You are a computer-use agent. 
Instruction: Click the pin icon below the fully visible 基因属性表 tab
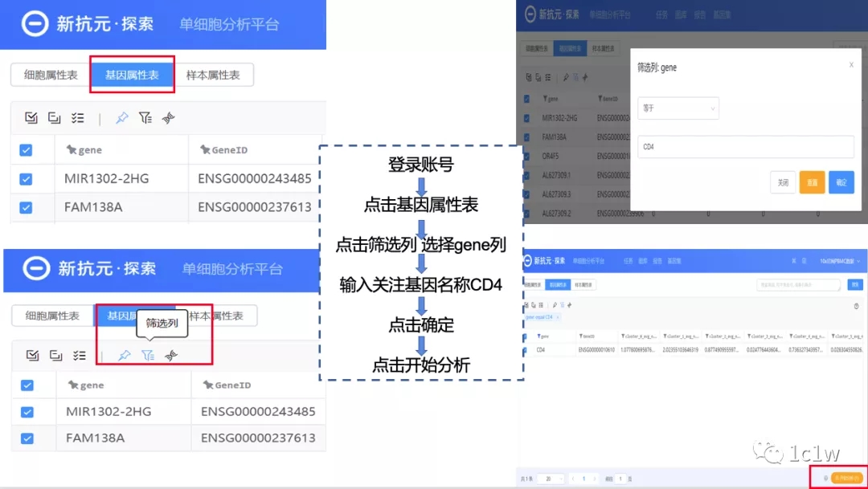pos(121,118)
